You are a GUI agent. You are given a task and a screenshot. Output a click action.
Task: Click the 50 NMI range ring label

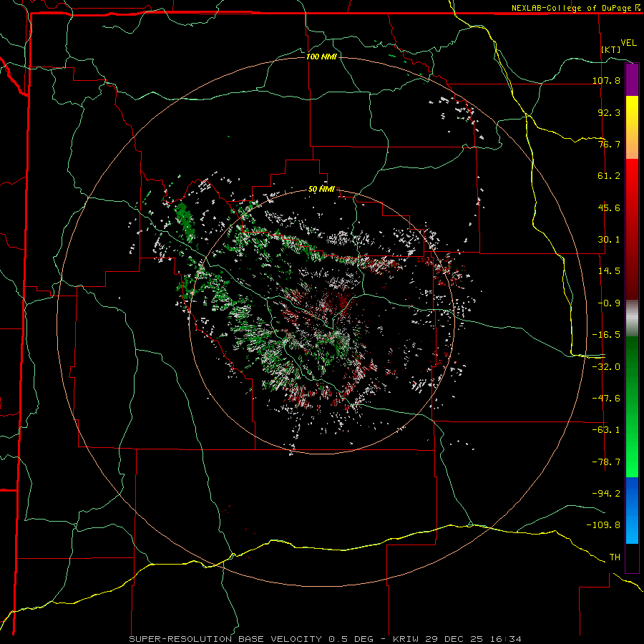tap(321, 190)
